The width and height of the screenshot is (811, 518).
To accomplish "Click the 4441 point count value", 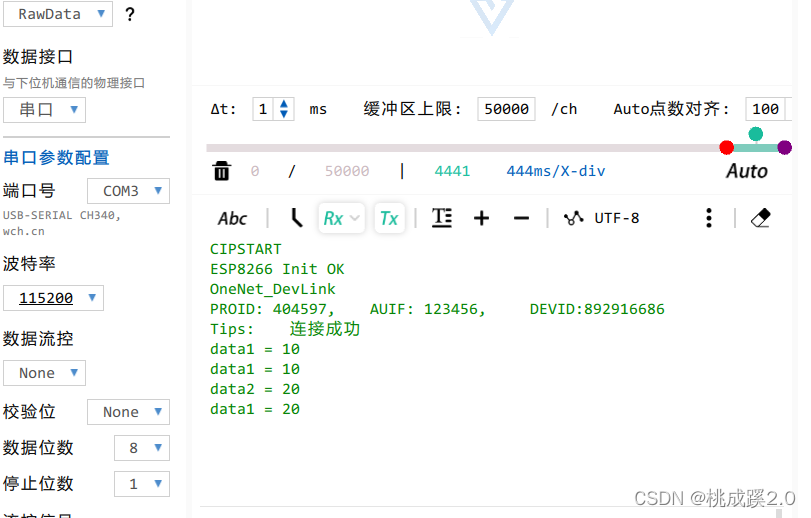I will click(x=452, y=171).
